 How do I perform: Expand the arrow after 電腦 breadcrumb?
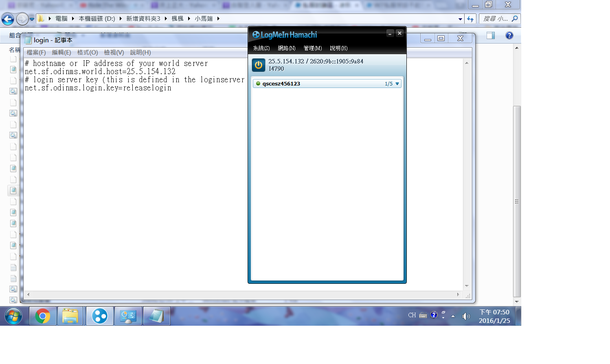(73, 19)
